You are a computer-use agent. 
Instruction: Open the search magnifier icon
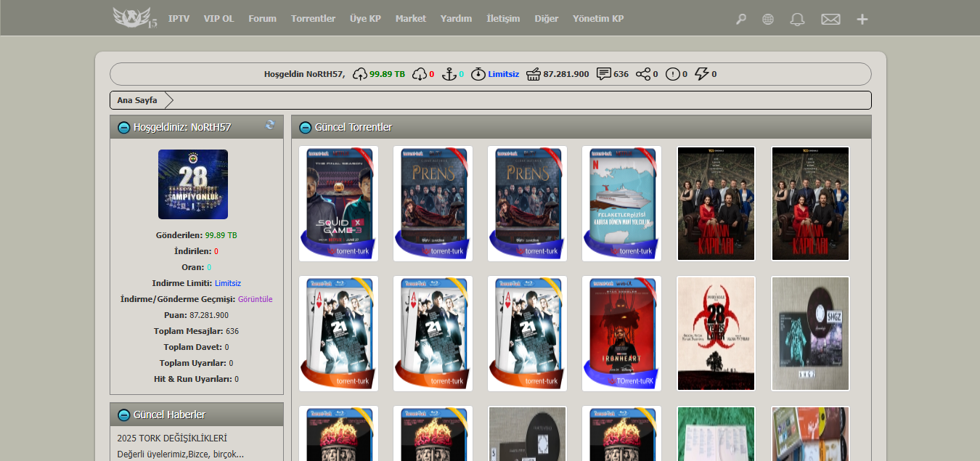[740, 19]
